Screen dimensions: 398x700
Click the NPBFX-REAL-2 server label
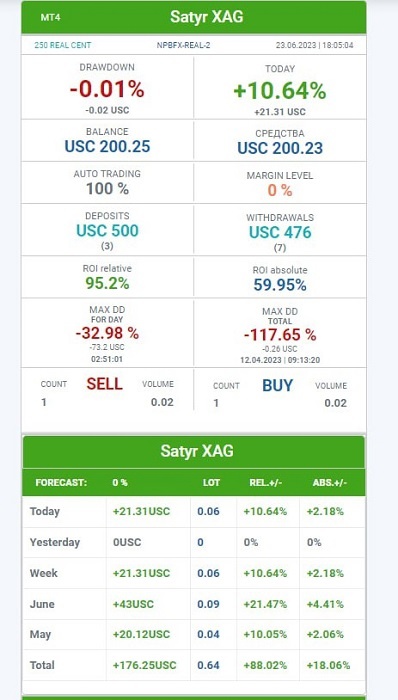point(183,45)
